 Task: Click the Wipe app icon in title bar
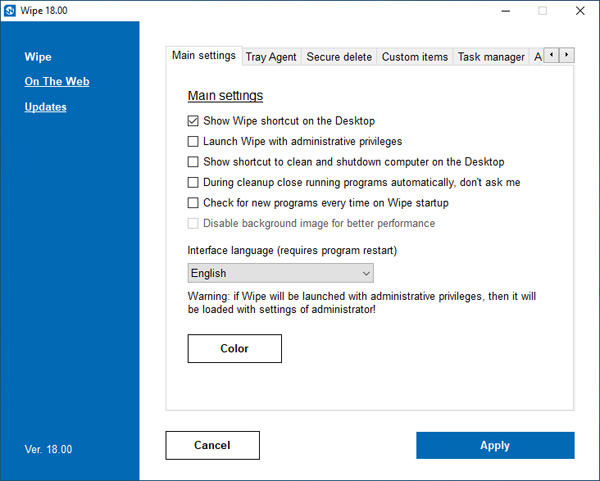tap(10, 11)
